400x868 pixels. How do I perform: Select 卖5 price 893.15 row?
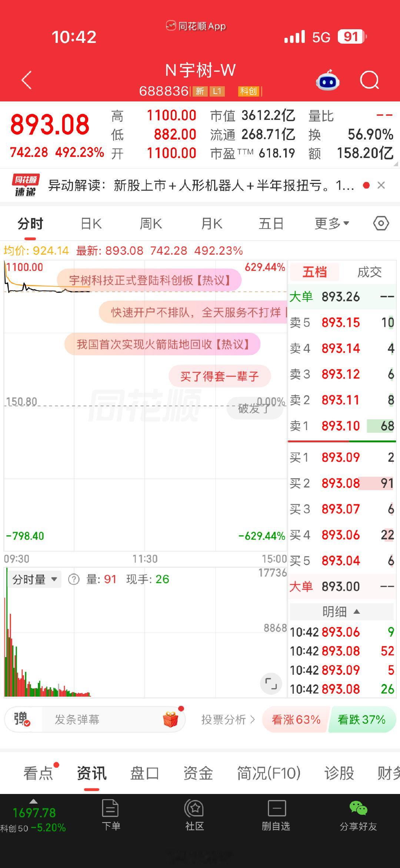click(342, 322)
